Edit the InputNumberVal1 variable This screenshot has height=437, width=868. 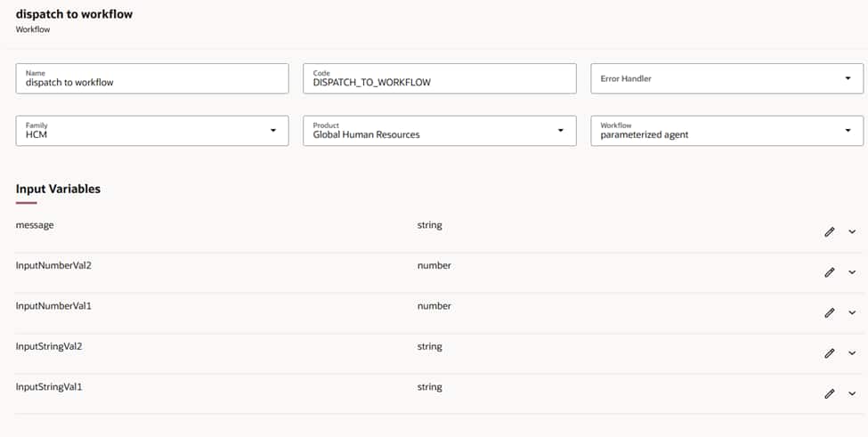click(830, 312)
